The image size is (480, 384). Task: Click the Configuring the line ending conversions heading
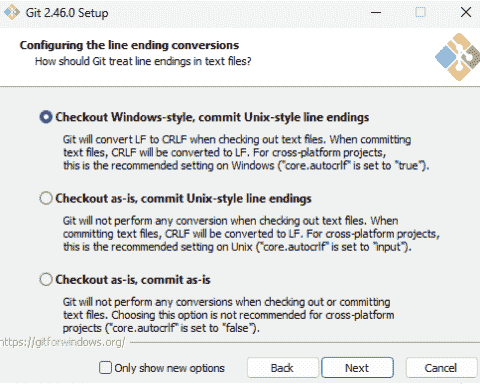point(129,45)
